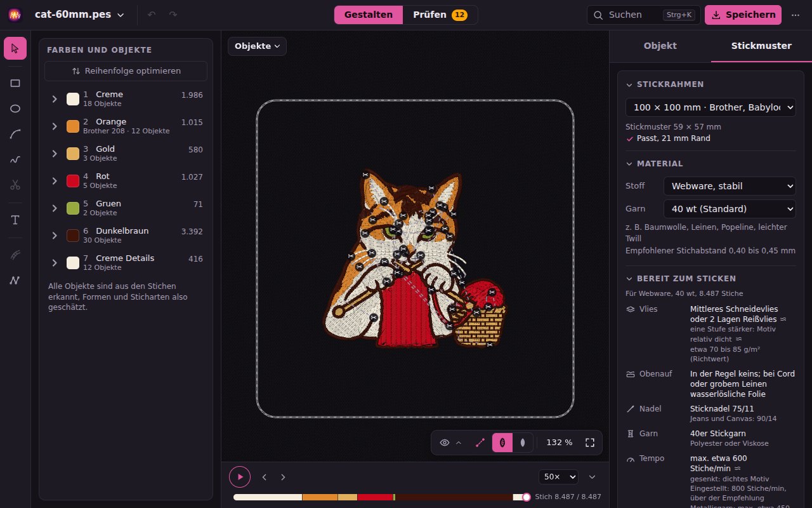The height and width of the screenshot is (508, 812).
Task: Enable realistic thread preview mode
Action: (x=502, y=443)
